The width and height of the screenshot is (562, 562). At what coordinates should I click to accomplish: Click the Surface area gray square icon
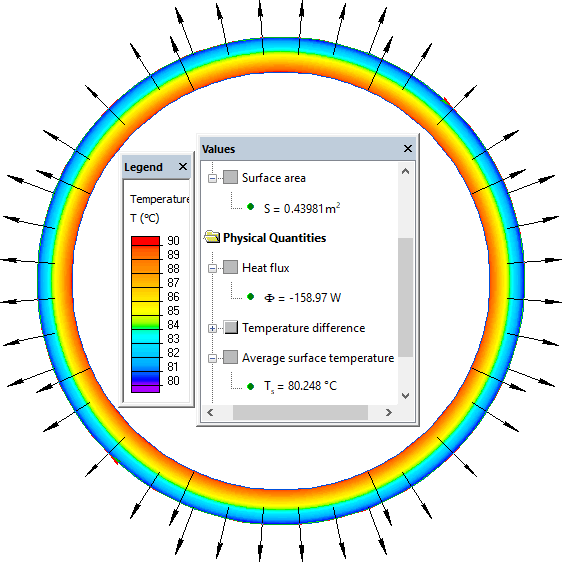click(230, 177)
